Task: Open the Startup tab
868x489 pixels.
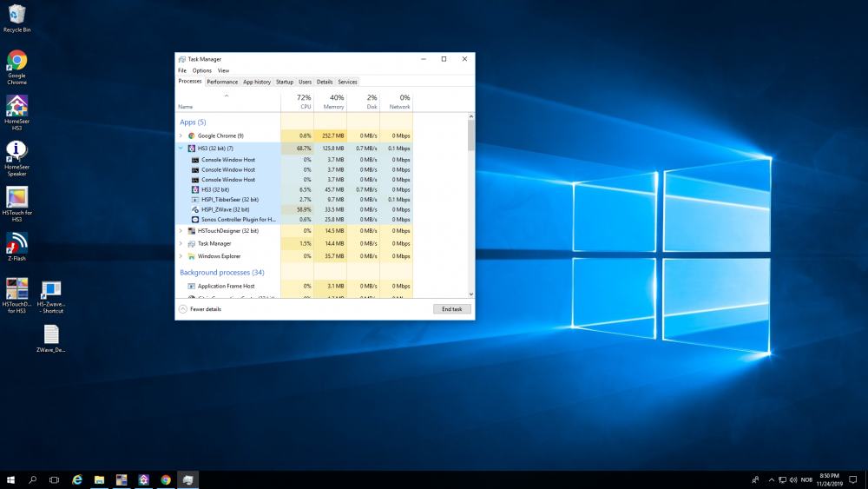Action: pos(285,82)
